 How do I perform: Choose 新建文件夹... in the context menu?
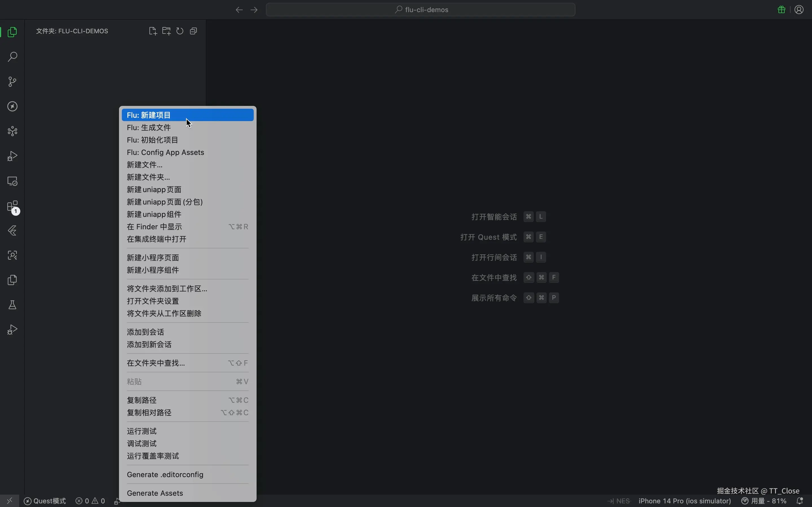coord(148,177)
